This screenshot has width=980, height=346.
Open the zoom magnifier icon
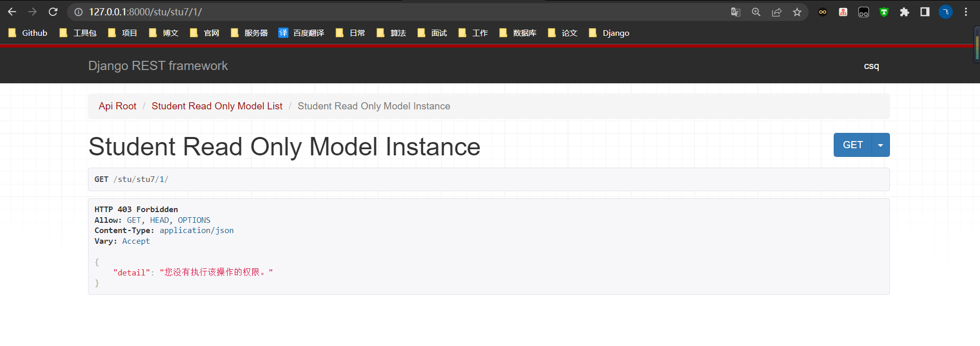[756, 12]
